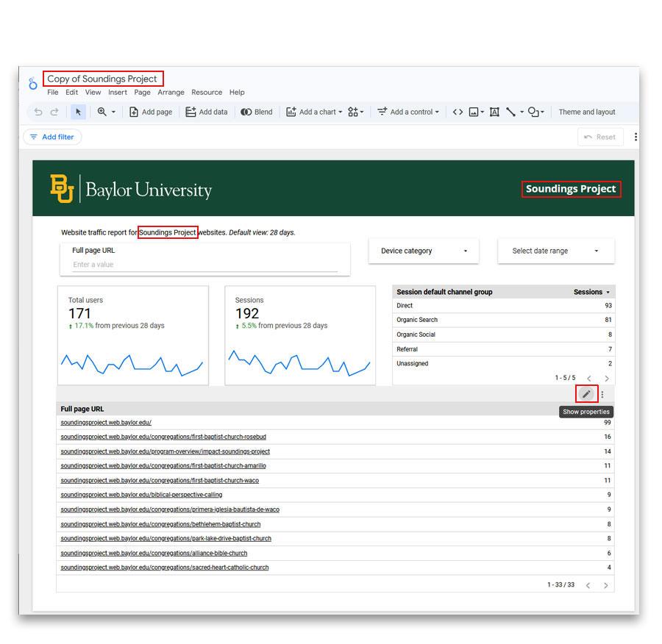This screenshot has width=662, height=644.
Task: Open the soundingsproject.web.baylor.edu/ link
Action: [106, 422]
